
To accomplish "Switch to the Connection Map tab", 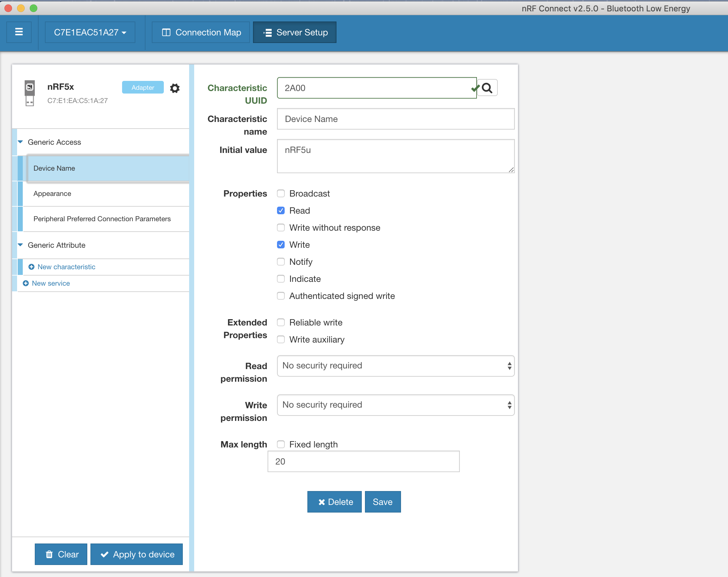I will pos(201,33).
